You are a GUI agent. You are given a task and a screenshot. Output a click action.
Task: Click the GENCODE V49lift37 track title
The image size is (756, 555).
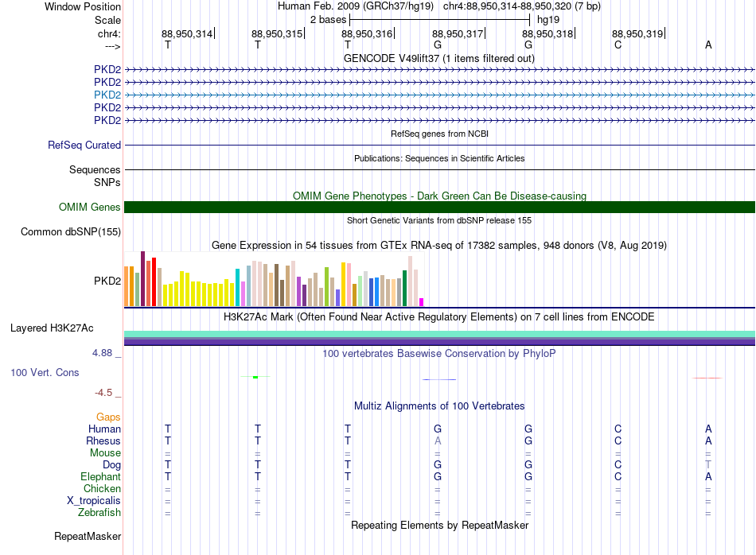tap(438, 58)
